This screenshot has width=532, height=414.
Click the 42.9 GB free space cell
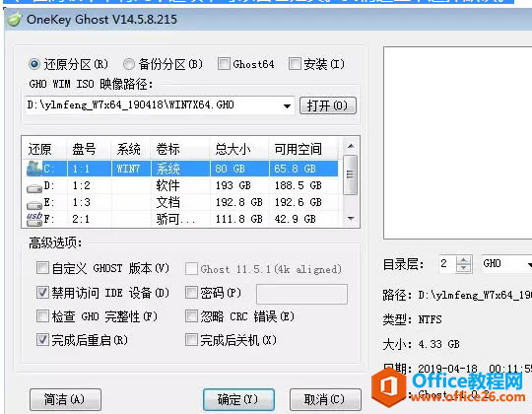tap(296, 219)
